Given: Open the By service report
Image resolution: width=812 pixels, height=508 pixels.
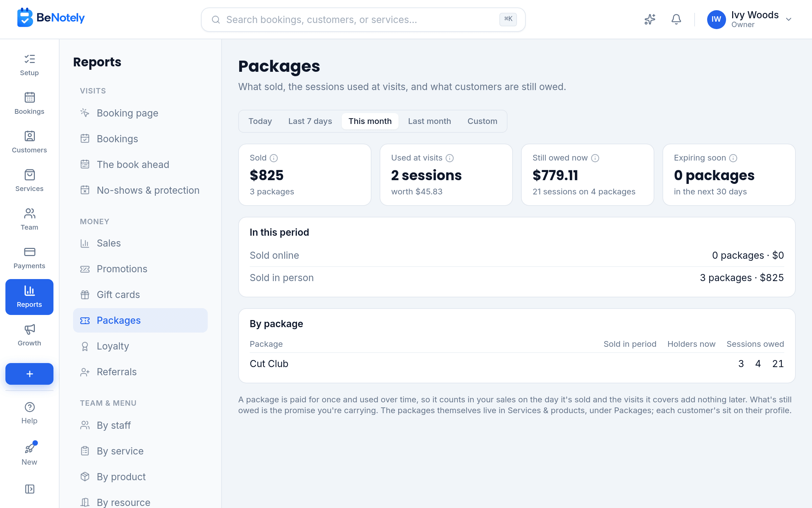Looking at the screenshot, I should pos(140,451).
